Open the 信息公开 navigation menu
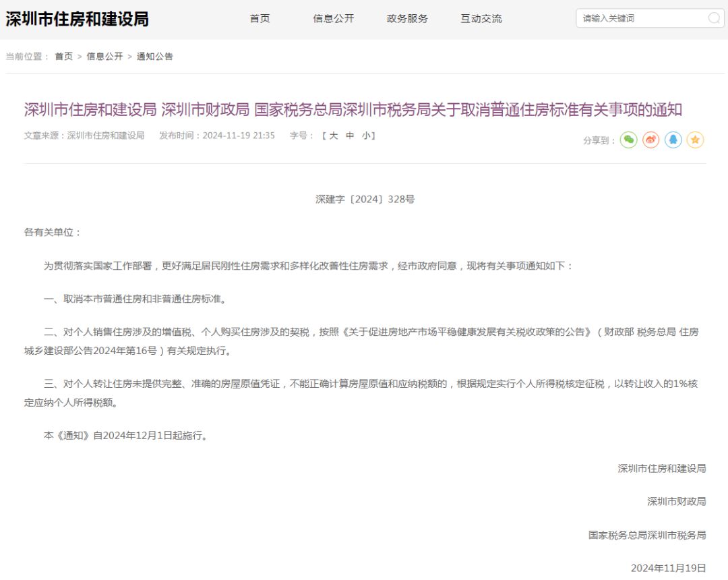 [334, 19]
